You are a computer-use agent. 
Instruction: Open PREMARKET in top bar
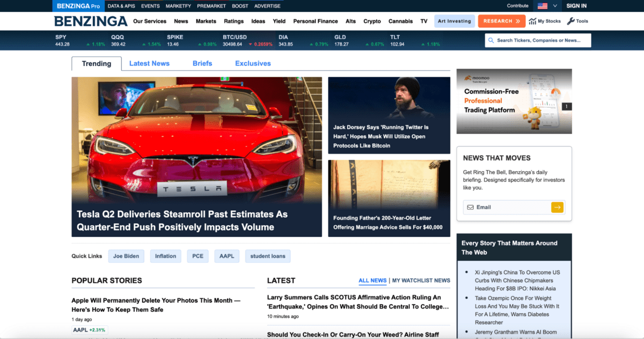pos(211,6)
